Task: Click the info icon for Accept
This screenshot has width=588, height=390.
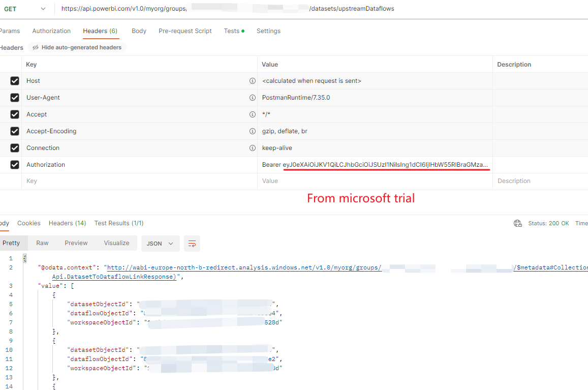Action: 253,114
